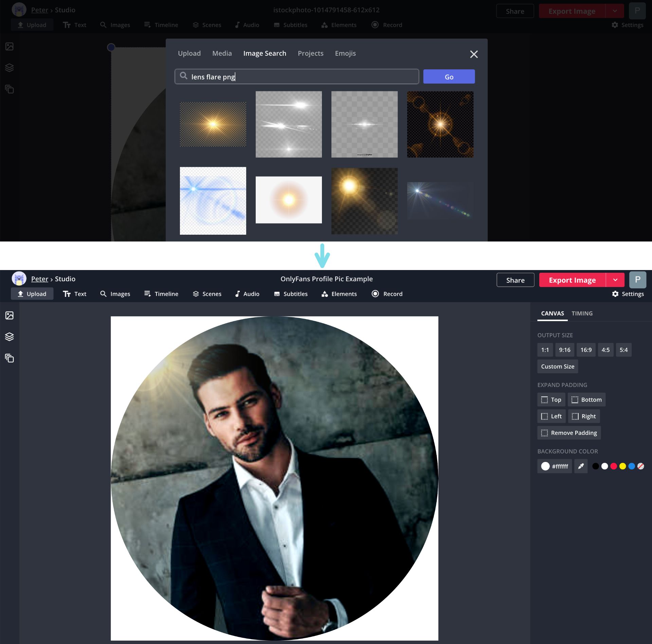The height and width of the screenshot is (644, 652).
Task: Open the Subtitles tool
Action: click(291, 293)
